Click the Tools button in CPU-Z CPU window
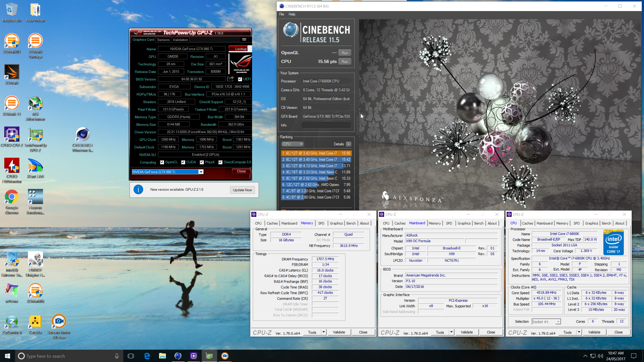This screenshot has width=644, height=362. (x=567, y=332)
